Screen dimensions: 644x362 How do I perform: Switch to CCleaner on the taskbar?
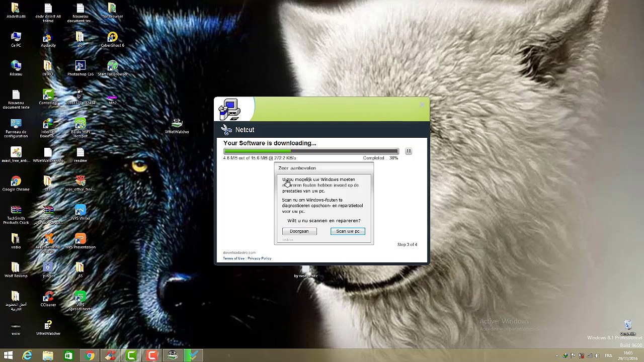pos(110,356)
